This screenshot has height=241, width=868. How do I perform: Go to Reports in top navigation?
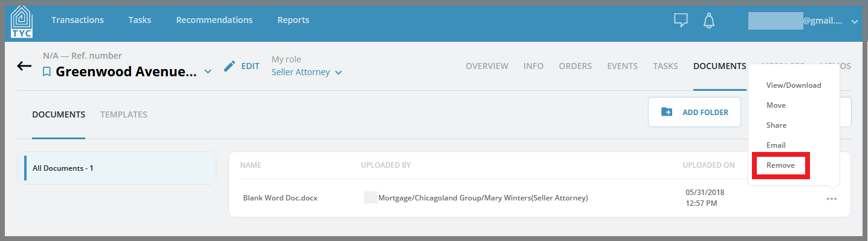pyautogui.click(x=293, y=20)
